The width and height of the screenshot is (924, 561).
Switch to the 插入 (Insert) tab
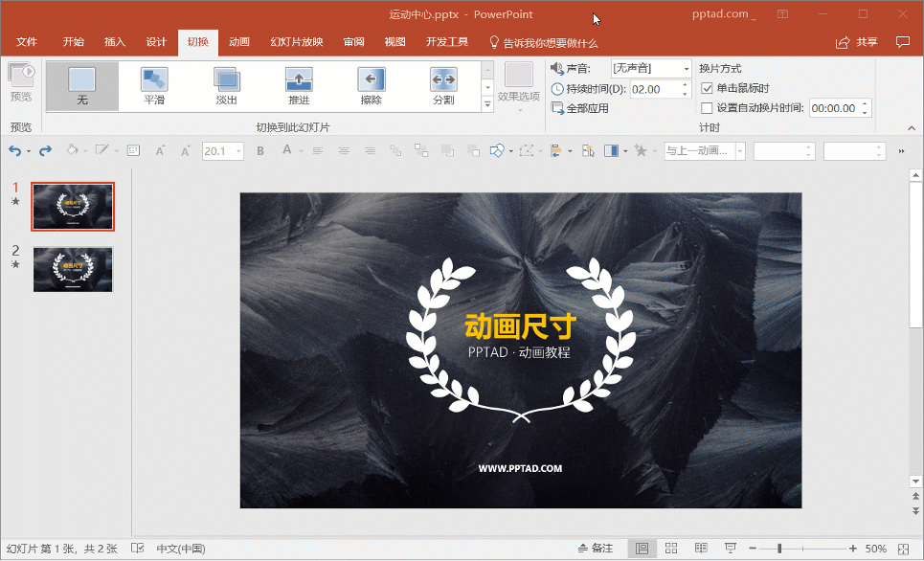point(115,42)
